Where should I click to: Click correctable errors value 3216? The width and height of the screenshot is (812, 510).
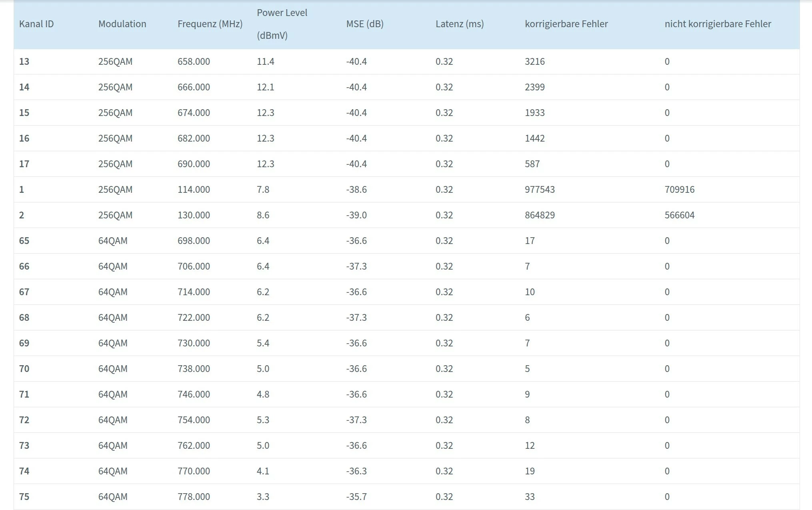(534, 62)
